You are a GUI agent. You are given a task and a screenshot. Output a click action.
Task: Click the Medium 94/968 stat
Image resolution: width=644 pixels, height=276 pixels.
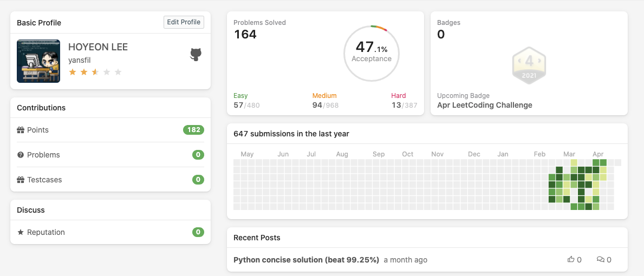326,101
